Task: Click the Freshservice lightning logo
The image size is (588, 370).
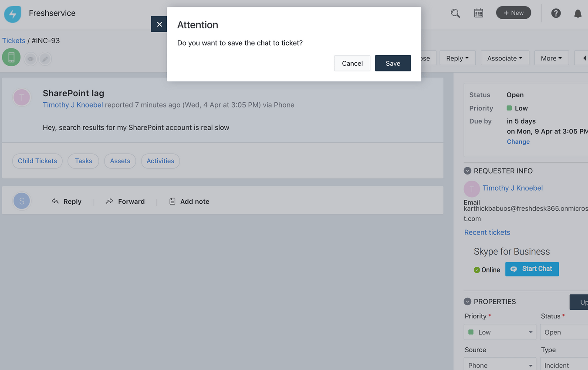Action: (x=13, y=14)
